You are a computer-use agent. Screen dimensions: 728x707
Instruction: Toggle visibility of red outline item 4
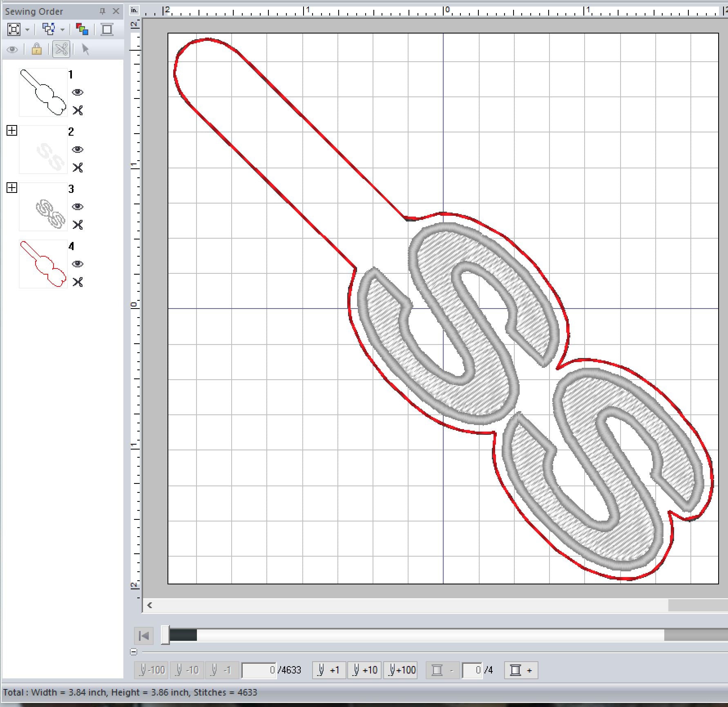[78, 264]
